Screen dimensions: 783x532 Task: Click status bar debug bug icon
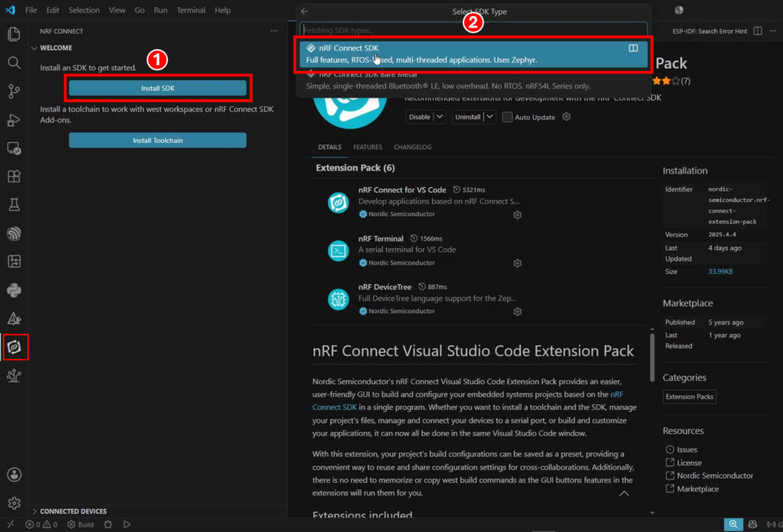click(x=108, y=524)
